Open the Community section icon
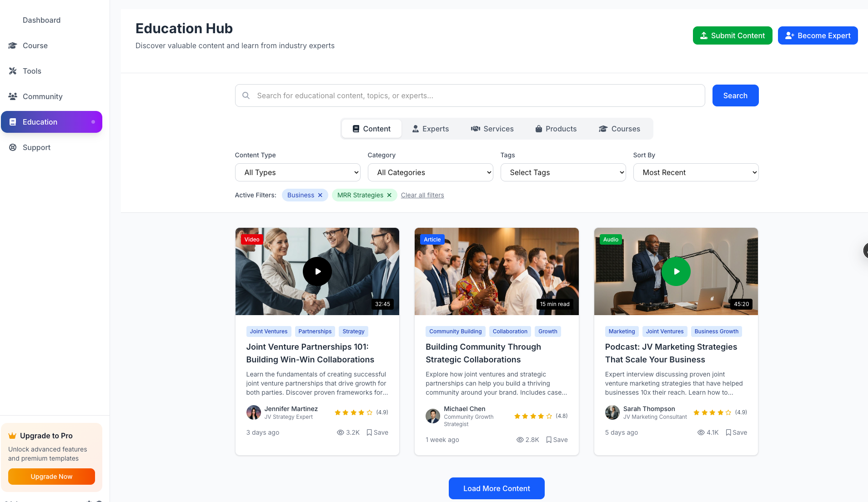 (x=12, y=96)
